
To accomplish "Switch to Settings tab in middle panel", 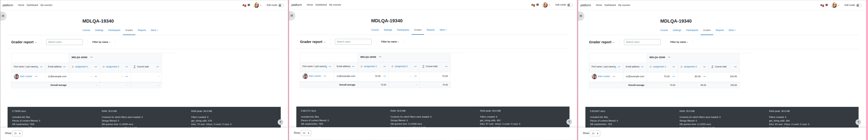I will tap(388, 30).
